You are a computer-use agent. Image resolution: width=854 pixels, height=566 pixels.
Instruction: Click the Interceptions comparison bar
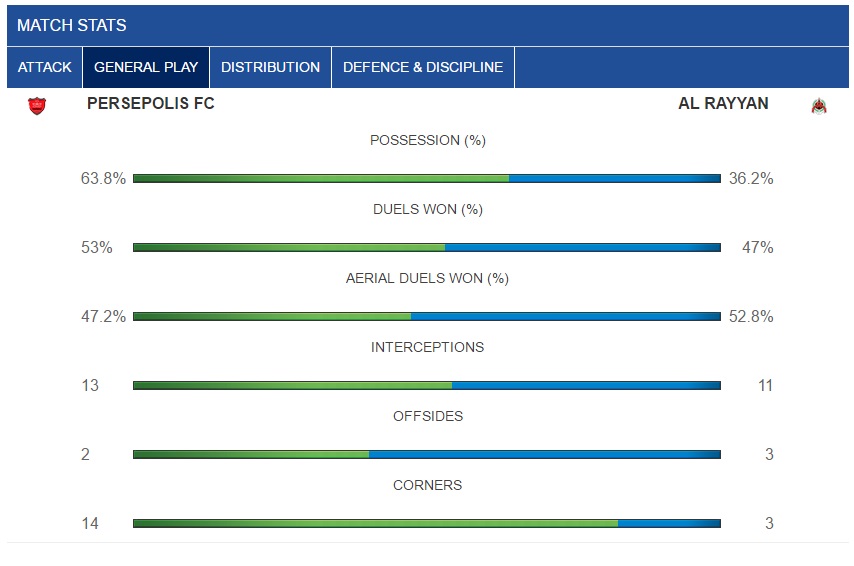pyautogui.click(x=427, y=385)
